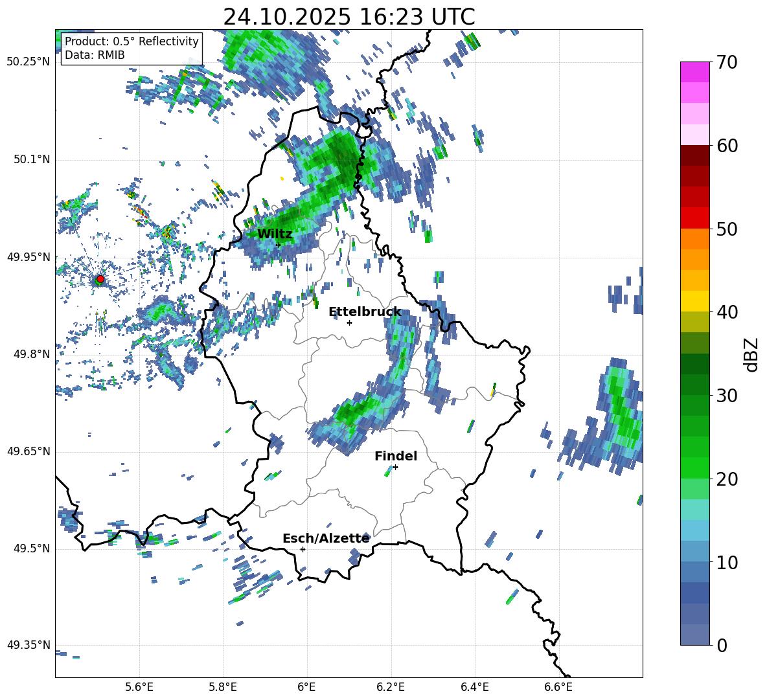
Task: Click the 6.2°E longitude label
Action: click(391, 687)
